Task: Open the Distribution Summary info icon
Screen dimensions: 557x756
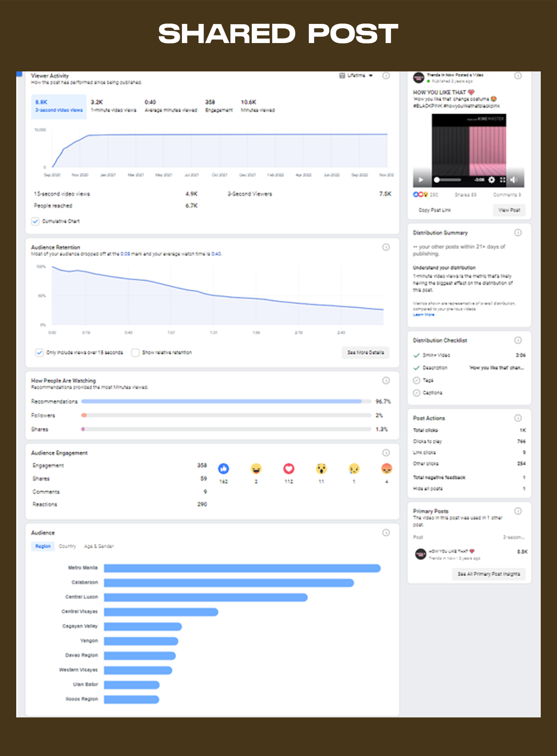Action: 518,233
